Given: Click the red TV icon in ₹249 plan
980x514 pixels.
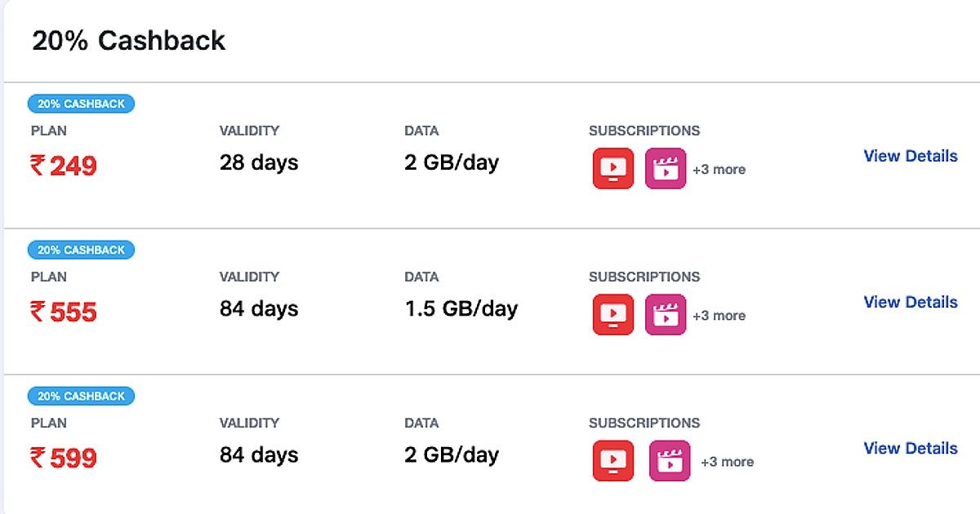Looking at the screenshot, I should click(x=612, y=168).
